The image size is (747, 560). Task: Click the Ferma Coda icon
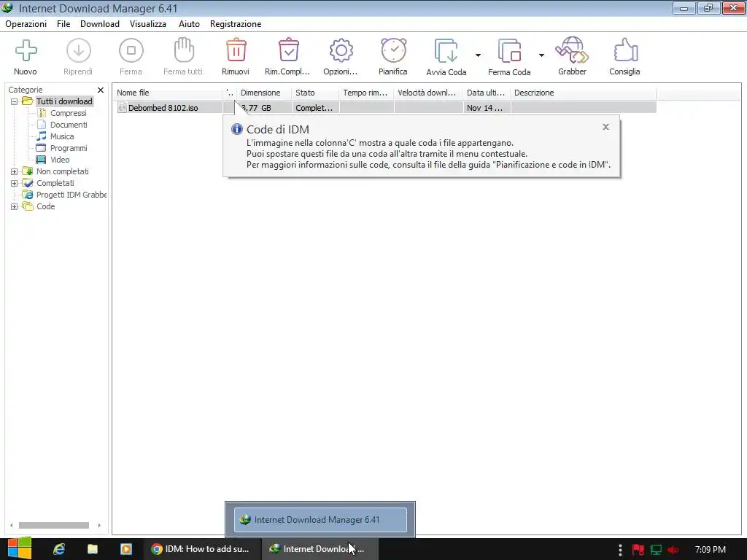tap(509, 51)
